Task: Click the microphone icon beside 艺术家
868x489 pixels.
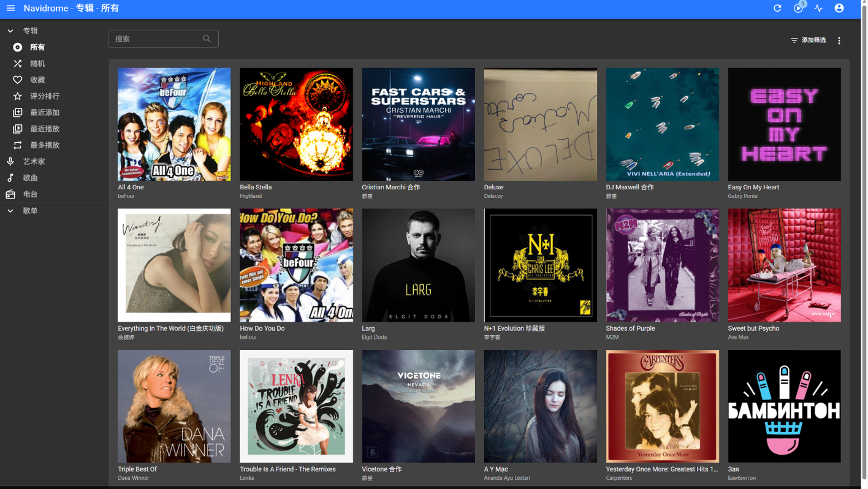Action: click(10, 161)
